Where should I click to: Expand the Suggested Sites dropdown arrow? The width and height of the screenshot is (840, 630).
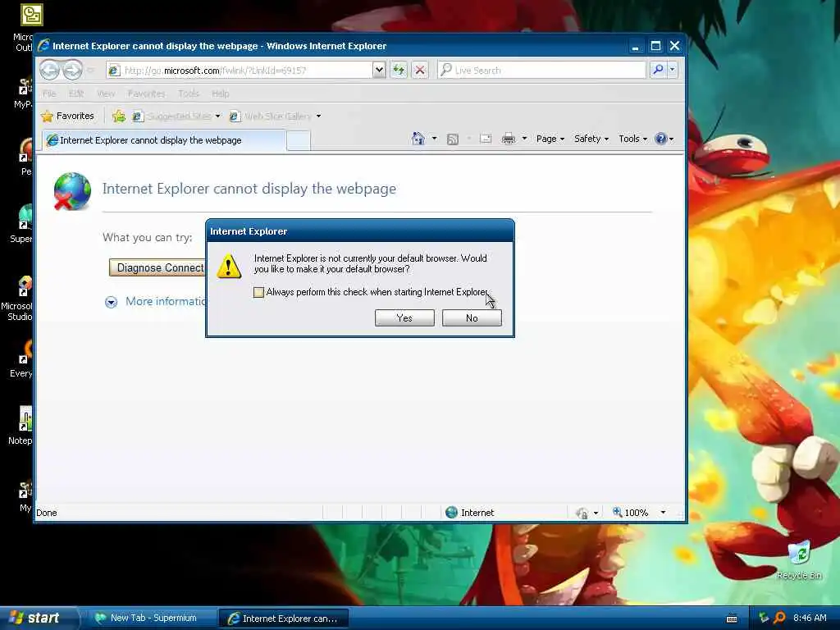tap(218, 116)
